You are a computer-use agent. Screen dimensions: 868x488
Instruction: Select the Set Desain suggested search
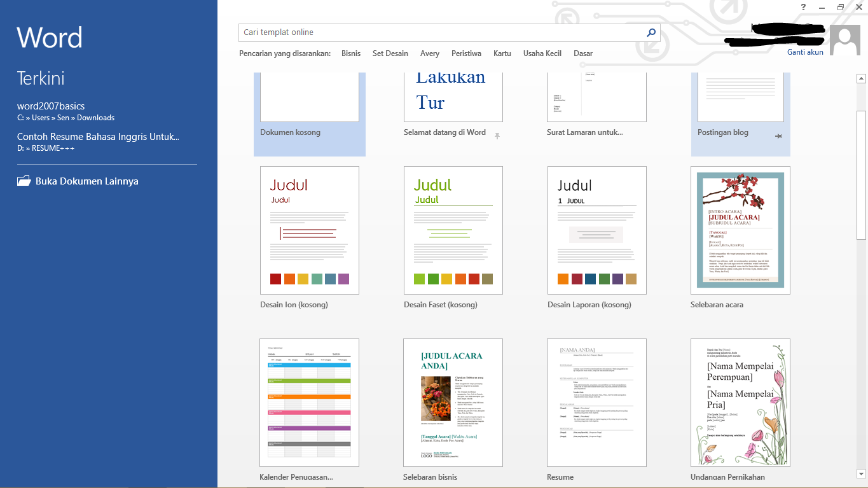coord(390,53)
